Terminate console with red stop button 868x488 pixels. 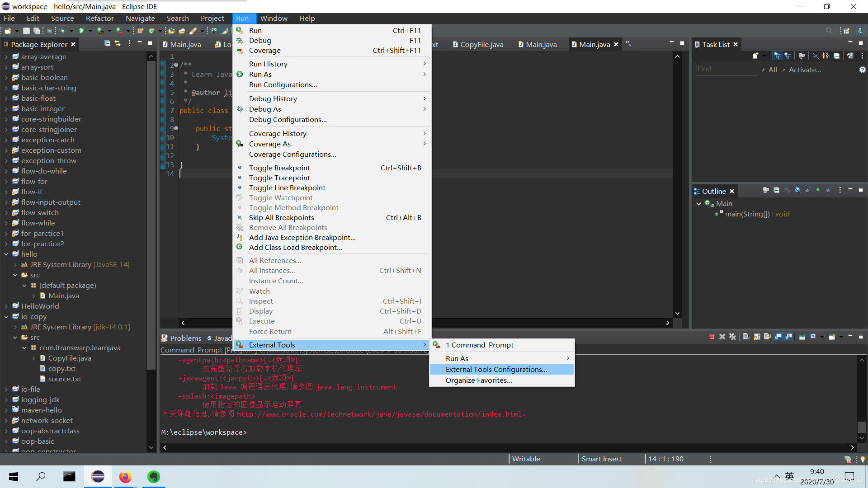pyautogui.click(x=712, y=337)
